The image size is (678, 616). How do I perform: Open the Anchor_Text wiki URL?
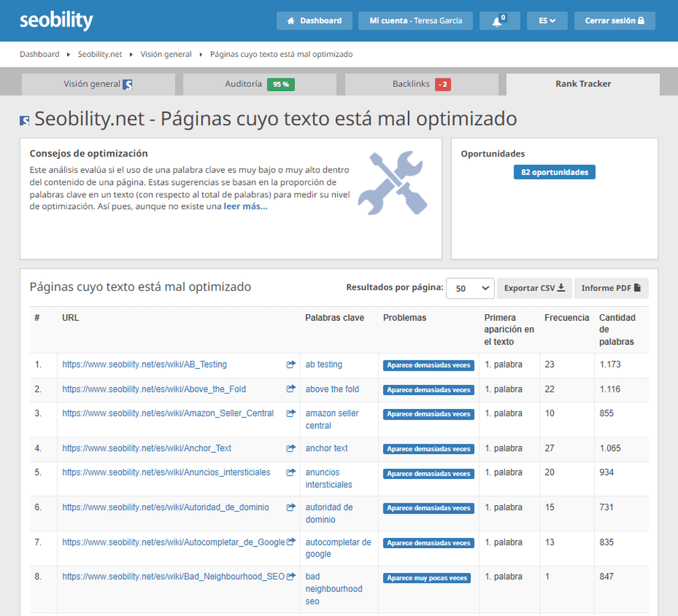(147, 448)
